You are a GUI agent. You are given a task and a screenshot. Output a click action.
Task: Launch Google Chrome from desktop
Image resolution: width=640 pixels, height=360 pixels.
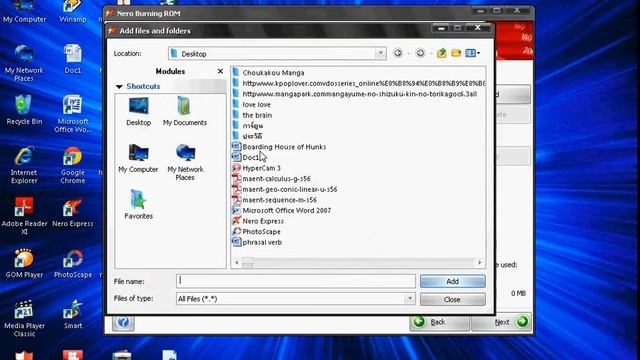pos(73,165)
